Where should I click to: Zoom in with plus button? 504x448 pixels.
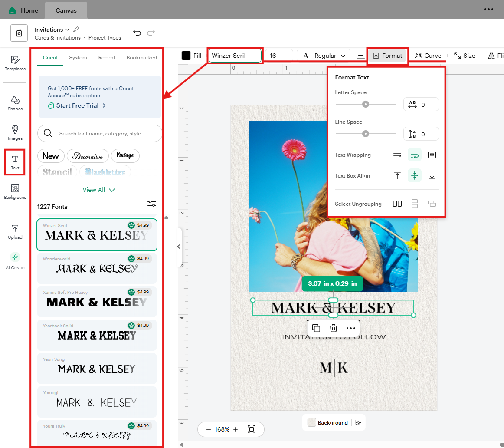[236, 429]
